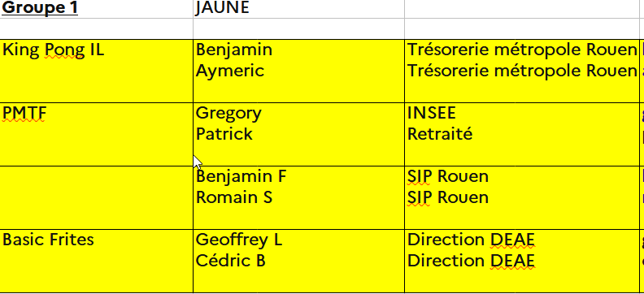Select the INSEE and Retraité cell
Viewport: 644px width, 294px height.
(x=522, y=134)
